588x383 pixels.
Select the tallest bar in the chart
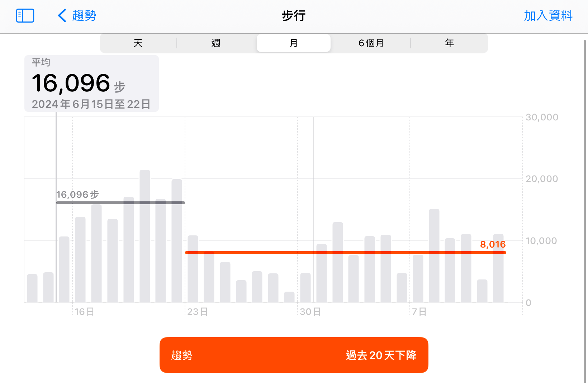coord(145,236)
